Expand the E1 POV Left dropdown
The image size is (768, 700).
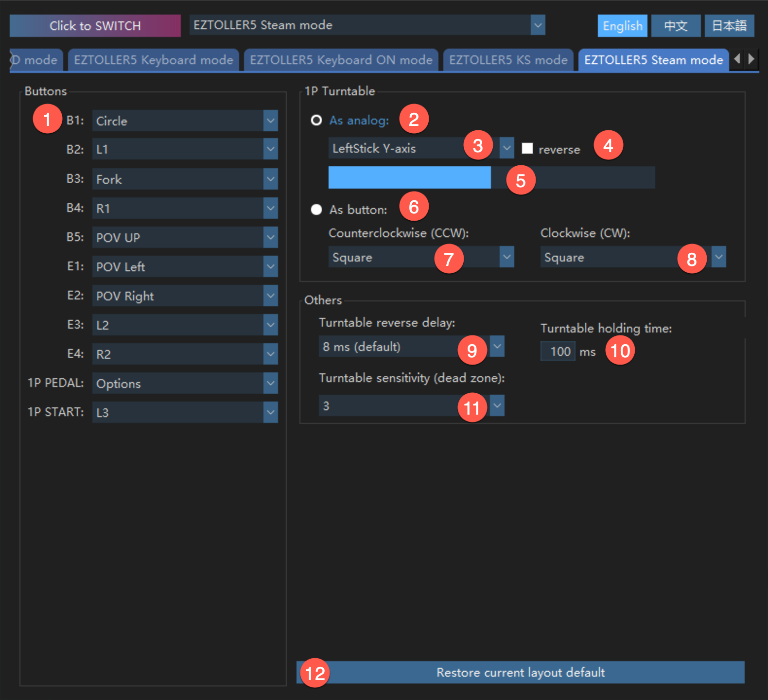tap(185, 266)
